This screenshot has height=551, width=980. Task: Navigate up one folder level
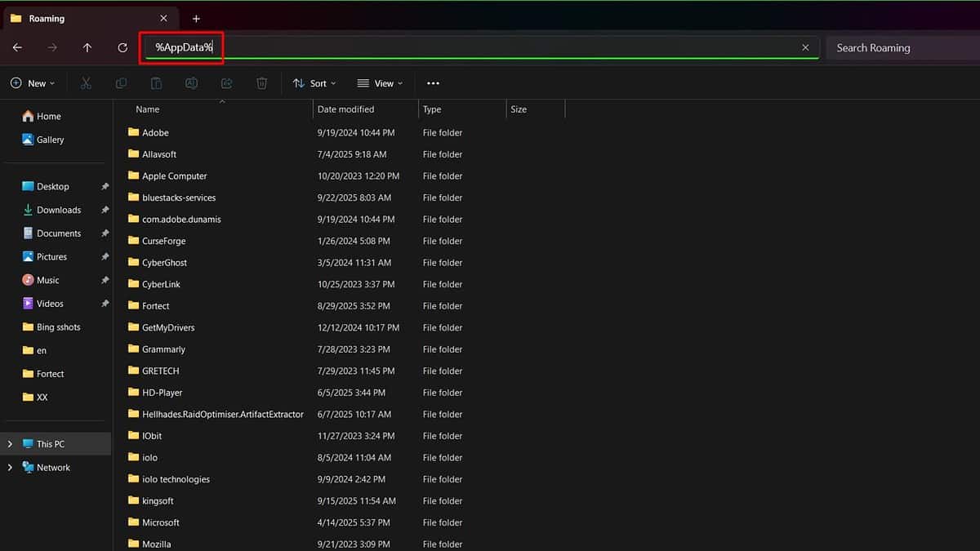point(87,47)
